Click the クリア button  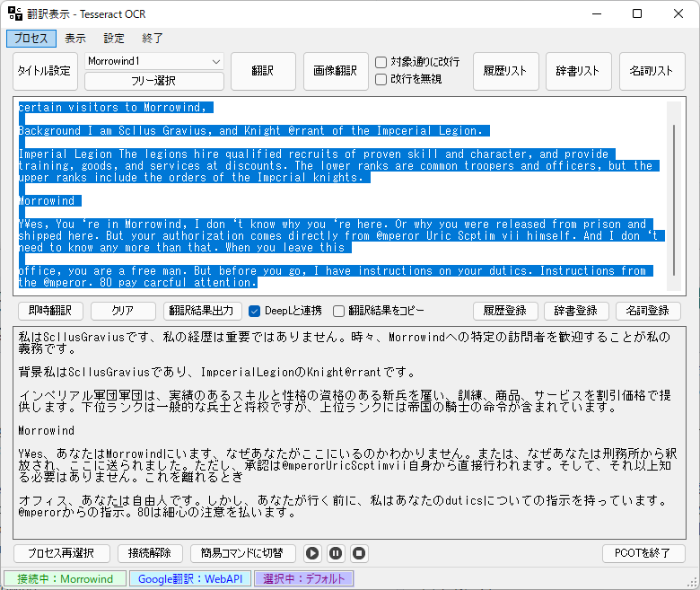(123, 311)
